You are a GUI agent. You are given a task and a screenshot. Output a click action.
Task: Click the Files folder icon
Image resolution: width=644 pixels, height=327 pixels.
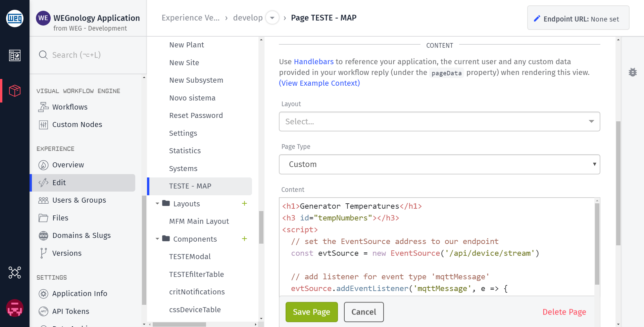click(43, 218)
